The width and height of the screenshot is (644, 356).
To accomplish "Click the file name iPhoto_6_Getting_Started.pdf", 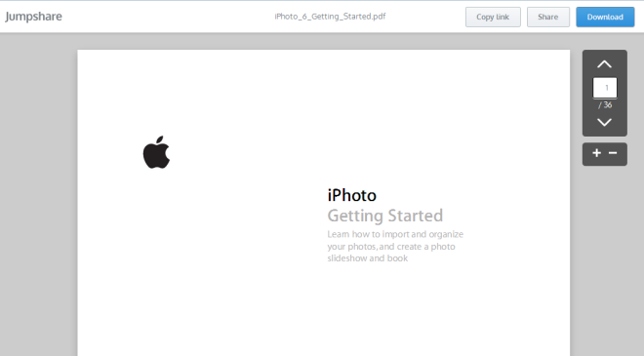I will pyautogui.click(x=330, y=17).
